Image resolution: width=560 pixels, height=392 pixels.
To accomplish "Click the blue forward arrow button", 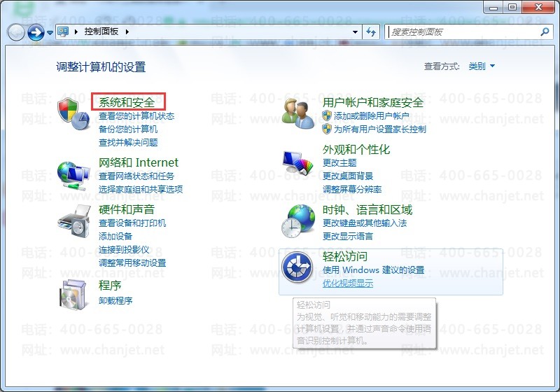I will point(36,32).
